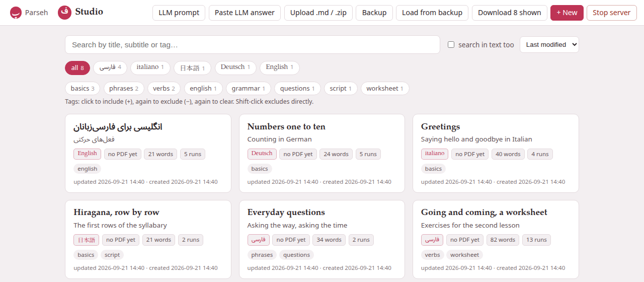Click no PDF yet on Hiragana card
The image size is (644, 282).
coord(121,240)
